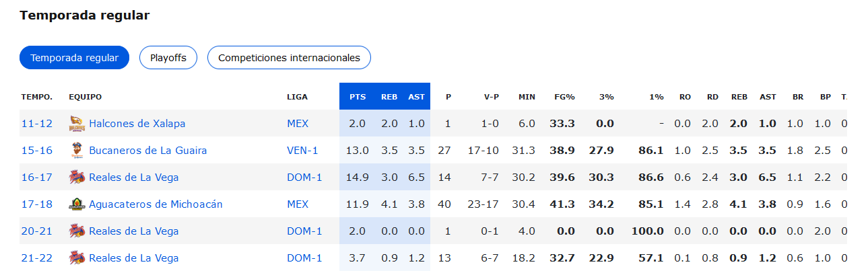868x275 pixels.
Task: Click the MEX league link for 17-18
Action: coord(298,204)
